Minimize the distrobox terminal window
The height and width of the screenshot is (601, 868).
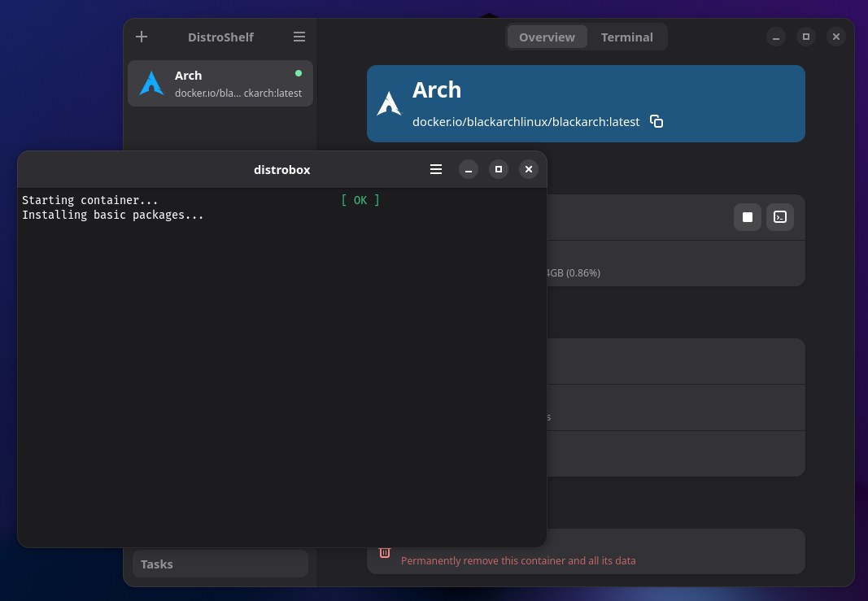click(x=469, y=169)
